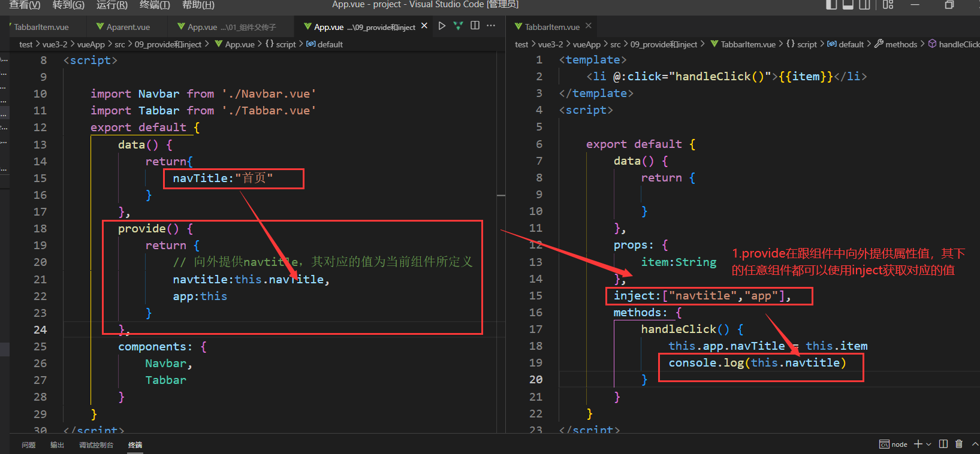Image resolution: width=980 pixels, height=454 pixels.
Task: Open customize layout icon in title bar
Action: (888, 5)
